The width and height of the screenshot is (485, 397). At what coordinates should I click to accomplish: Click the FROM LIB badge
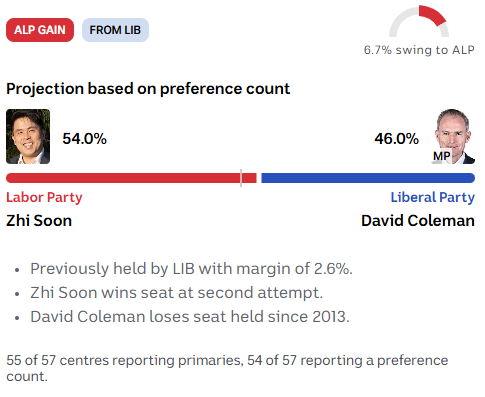point(115,30)
